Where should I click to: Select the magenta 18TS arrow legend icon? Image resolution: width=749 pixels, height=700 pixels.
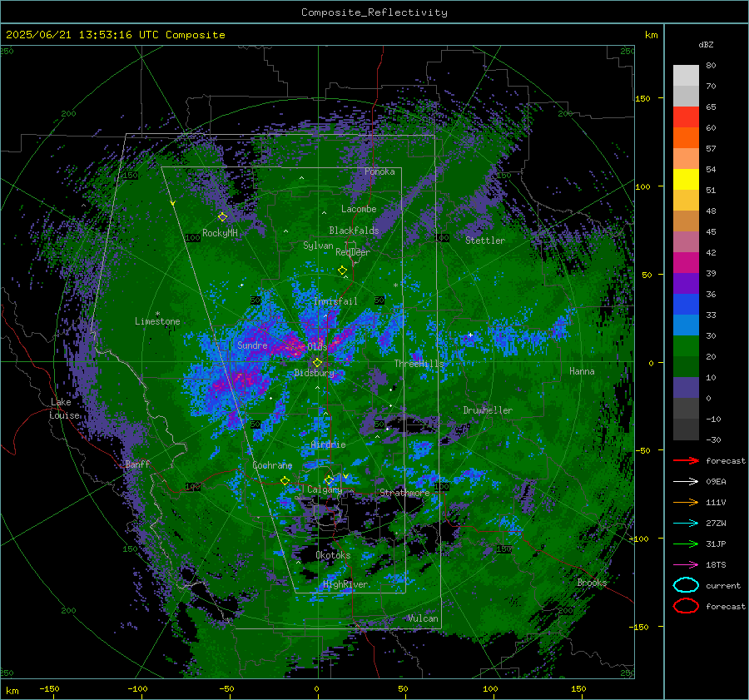click(x=686, y=564)
